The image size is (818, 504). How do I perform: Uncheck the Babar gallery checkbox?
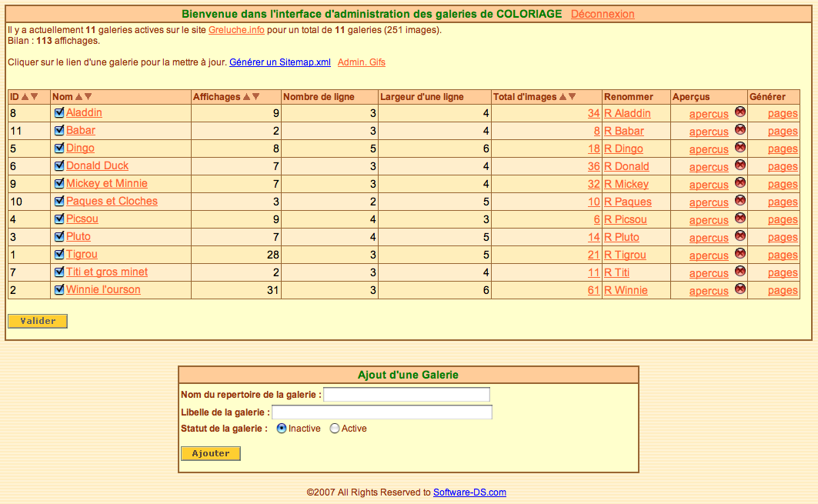[x=59, y=131]
